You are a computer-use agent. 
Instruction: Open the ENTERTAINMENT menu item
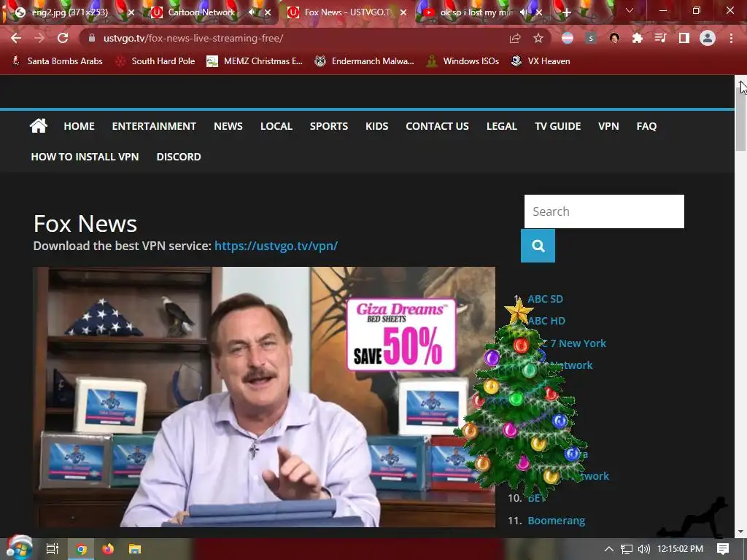tap(154, 126)
